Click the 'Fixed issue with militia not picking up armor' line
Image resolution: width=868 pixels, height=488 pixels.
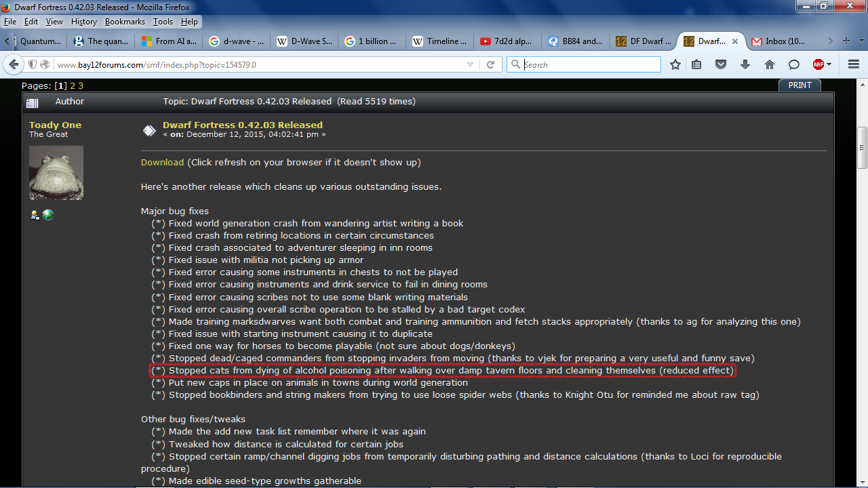pyautogui.click(x=258, y=260)
